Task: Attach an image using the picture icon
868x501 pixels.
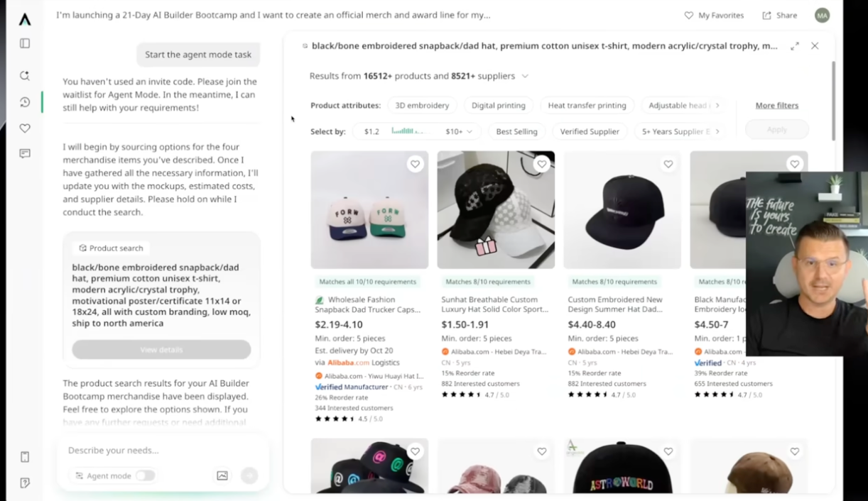Action: point(222,475)
